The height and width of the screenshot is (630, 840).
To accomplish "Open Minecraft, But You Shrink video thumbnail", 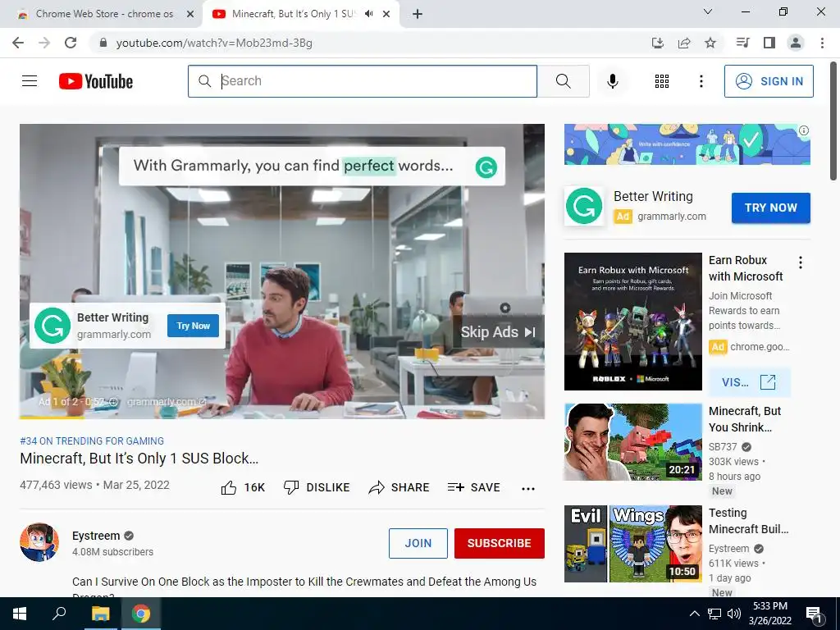I will pos(632,442).
